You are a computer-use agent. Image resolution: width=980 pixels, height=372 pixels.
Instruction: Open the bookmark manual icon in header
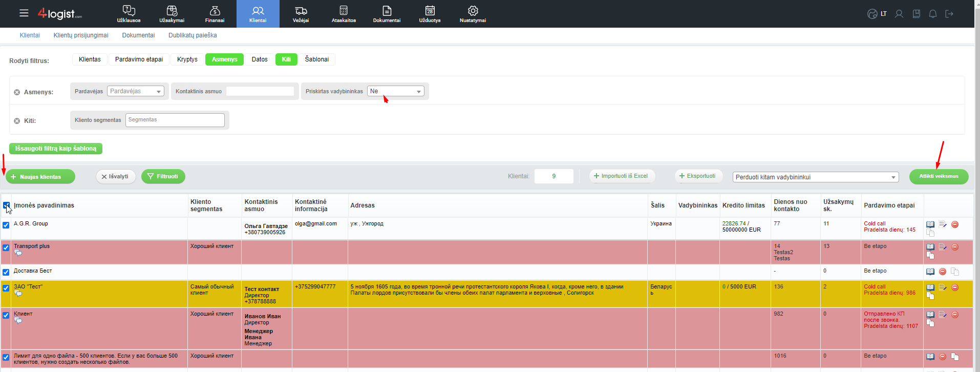pos(917,14)
